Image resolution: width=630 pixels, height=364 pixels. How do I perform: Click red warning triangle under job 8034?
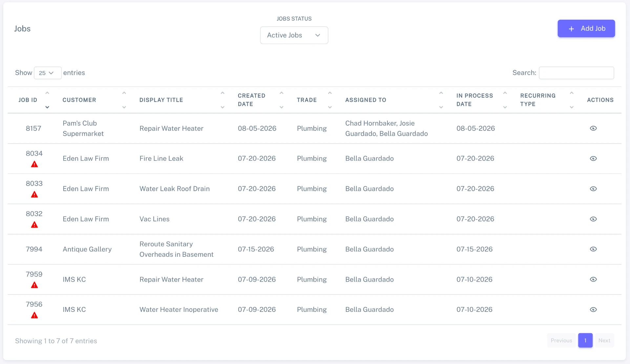[34, 164]
